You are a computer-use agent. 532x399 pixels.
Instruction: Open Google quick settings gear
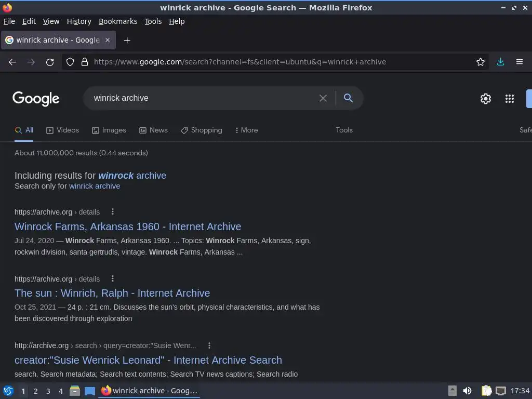(x=486, y=99)
